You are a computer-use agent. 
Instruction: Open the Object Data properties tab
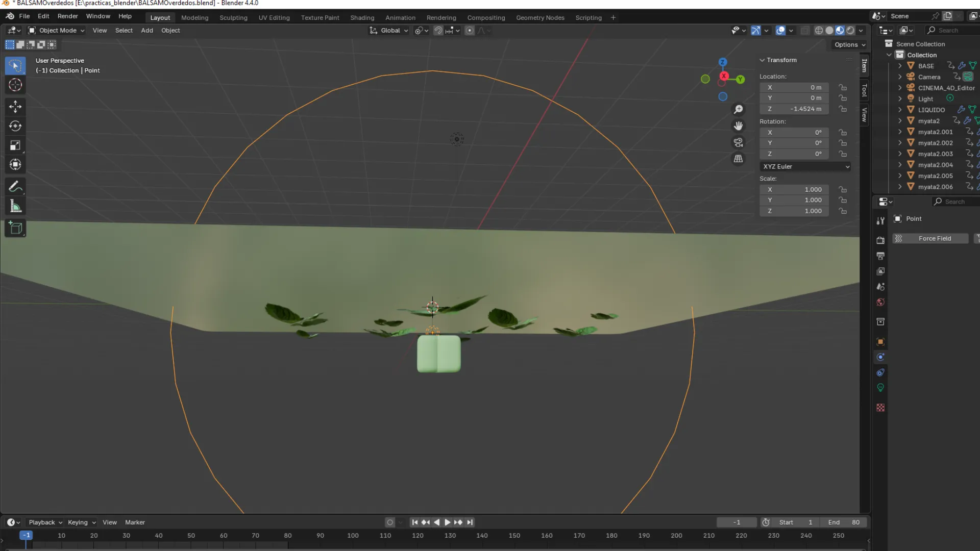click(880, 388)
